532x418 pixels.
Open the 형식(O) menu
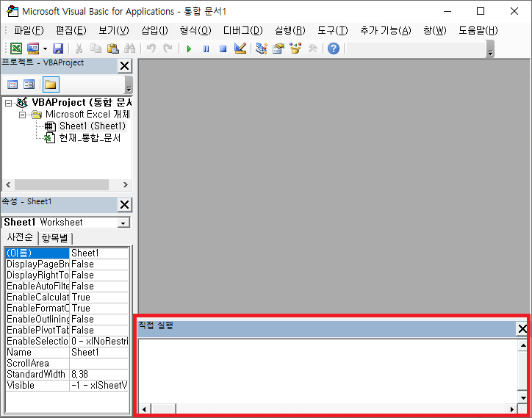195,31
